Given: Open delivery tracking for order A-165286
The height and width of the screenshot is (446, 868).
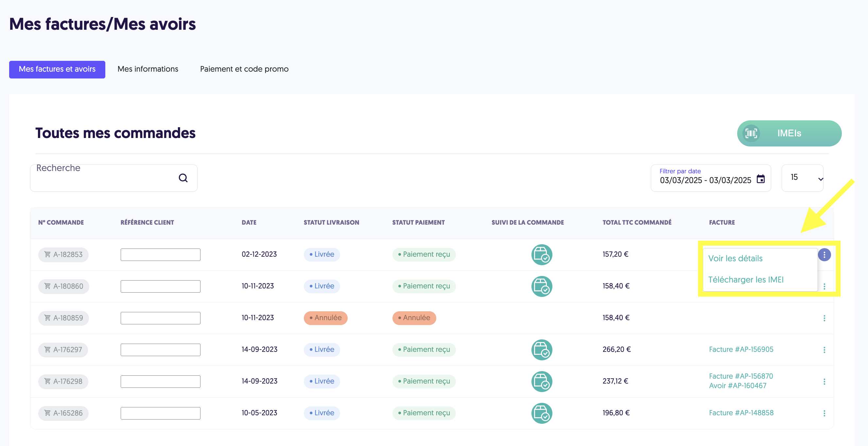Looking at the screenshot, I should click(x=542, y=413).
